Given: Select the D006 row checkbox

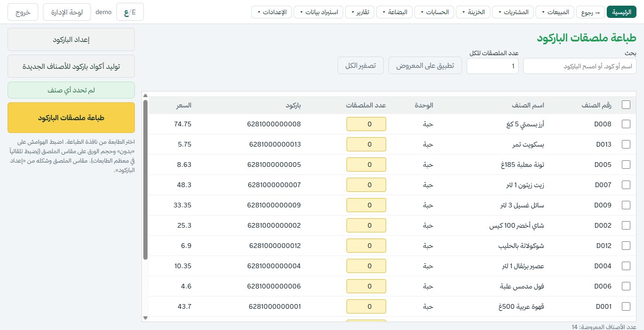Looking at the screenshot, I should point(626,286).
